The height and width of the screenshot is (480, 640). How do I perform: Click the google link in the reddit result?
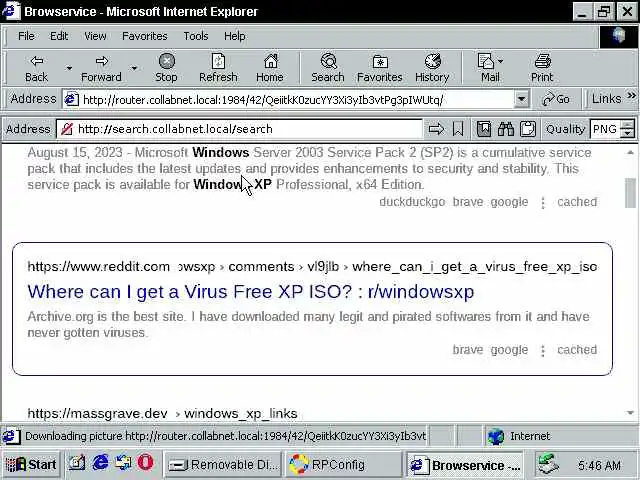pyautogui.click(x=509, y=350)
